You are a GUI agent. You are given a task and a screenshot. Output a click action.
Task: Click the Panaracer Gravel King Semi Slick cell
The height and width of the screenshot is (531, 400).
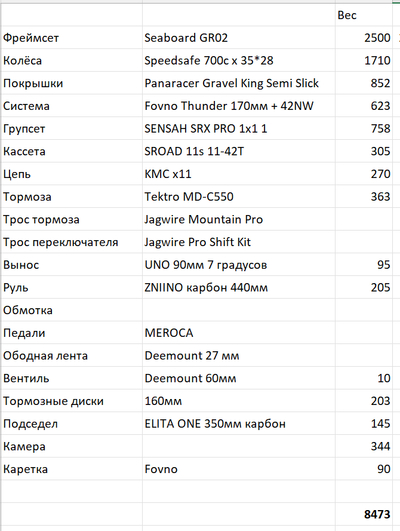point(239,83)
